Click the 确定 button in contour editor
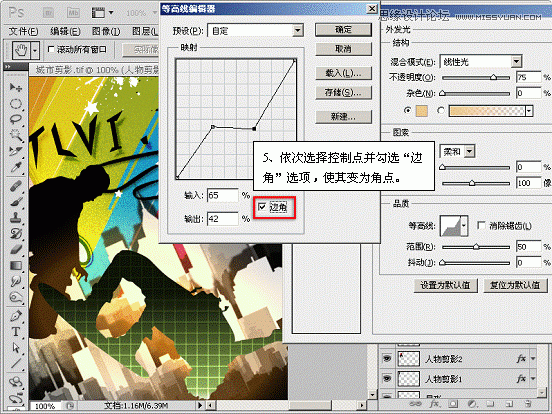This screenshot has height=414, width=552. (343, 30)
